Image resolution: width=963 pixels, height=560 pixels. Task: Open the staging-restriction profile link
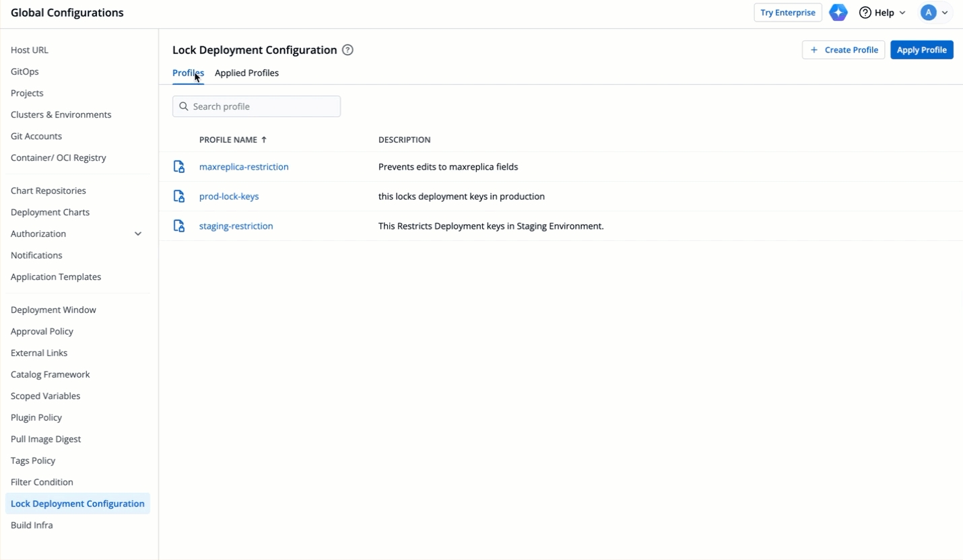pyautogui.click(x=236, y=226)
